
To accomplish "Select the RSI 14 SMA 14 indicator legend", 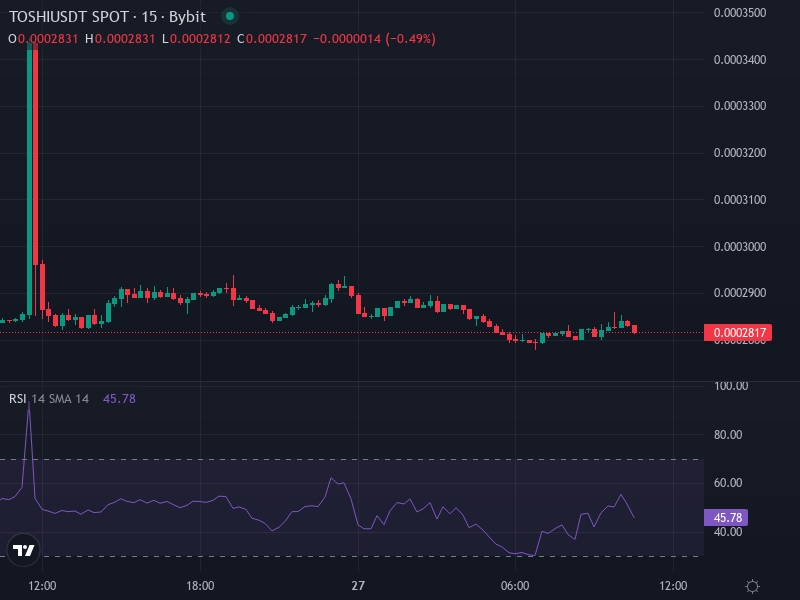I will click(x=49, y=399).
